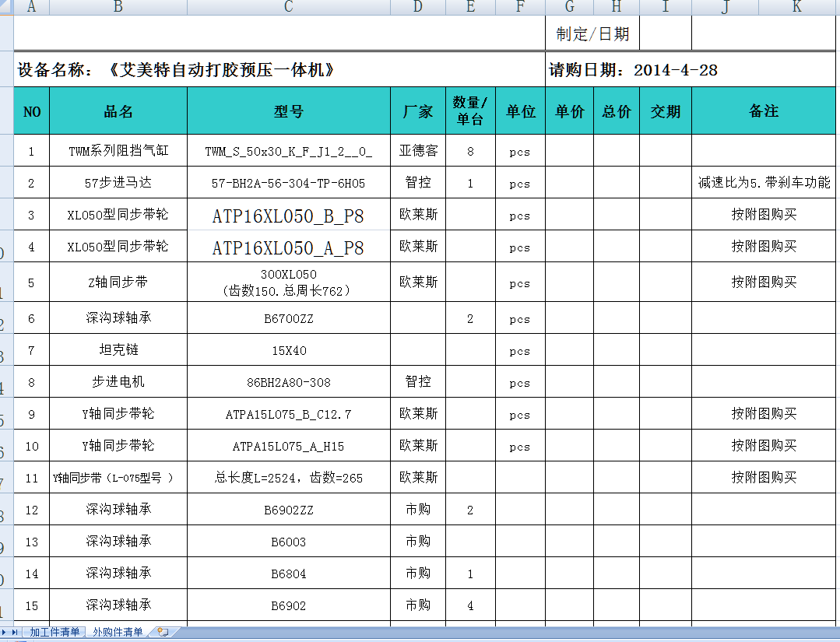Image resolution: width=840 pixels, height=642 pixels.
Task: Click the ATP16XL050_B_P8 model cell
Action: 289,216
